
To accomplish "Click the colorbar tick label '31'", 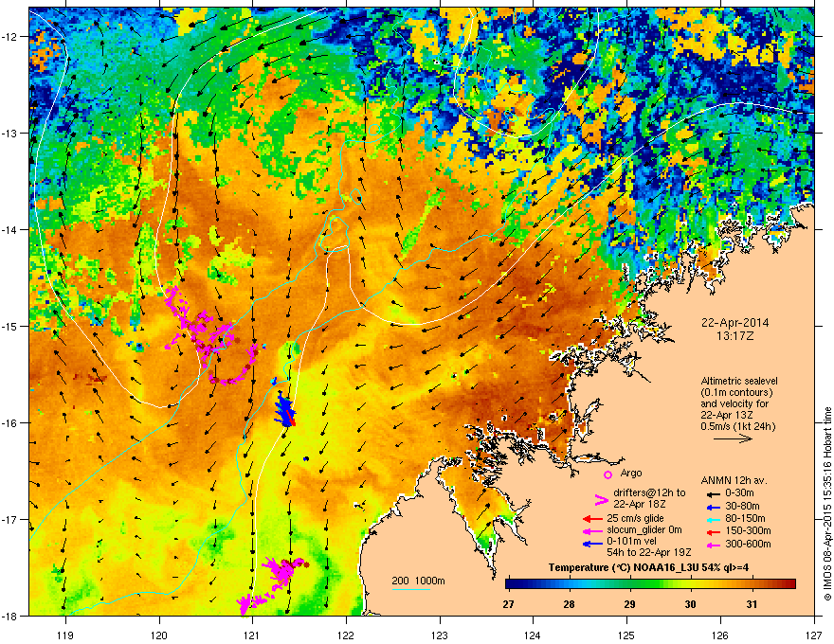I will tap(751, 604).
